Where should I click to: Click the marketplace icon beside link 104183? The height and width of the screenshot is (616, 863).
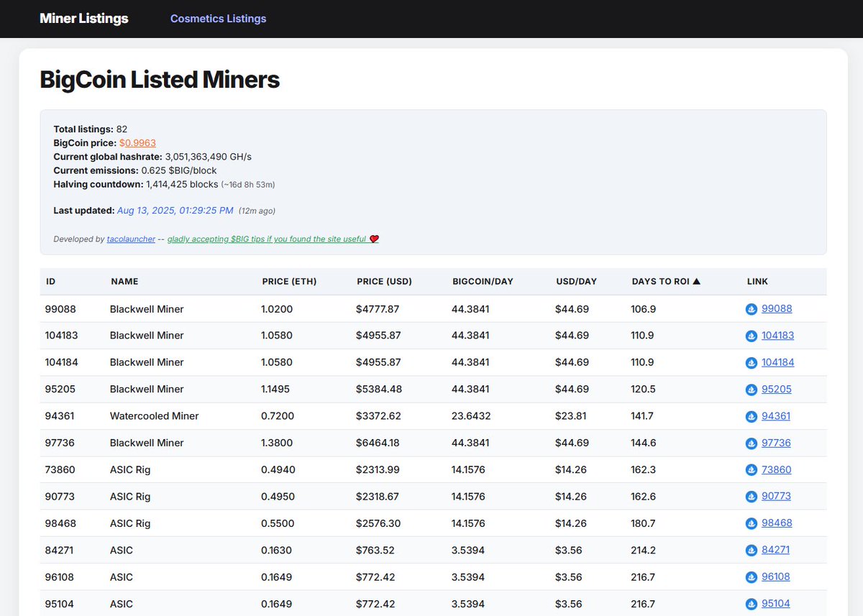752,336
